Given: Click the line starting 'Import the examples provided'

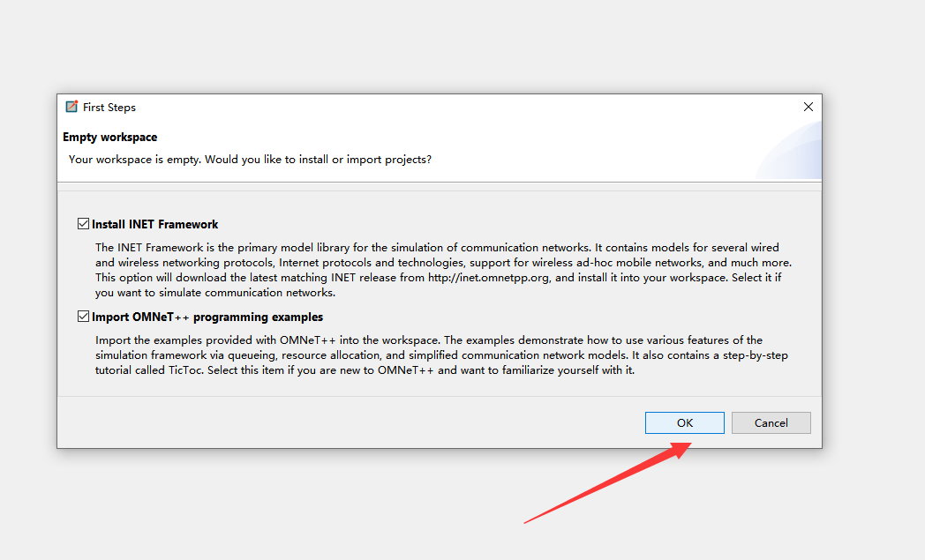Looking at the screenshot, I should click(x=429, y=340).
